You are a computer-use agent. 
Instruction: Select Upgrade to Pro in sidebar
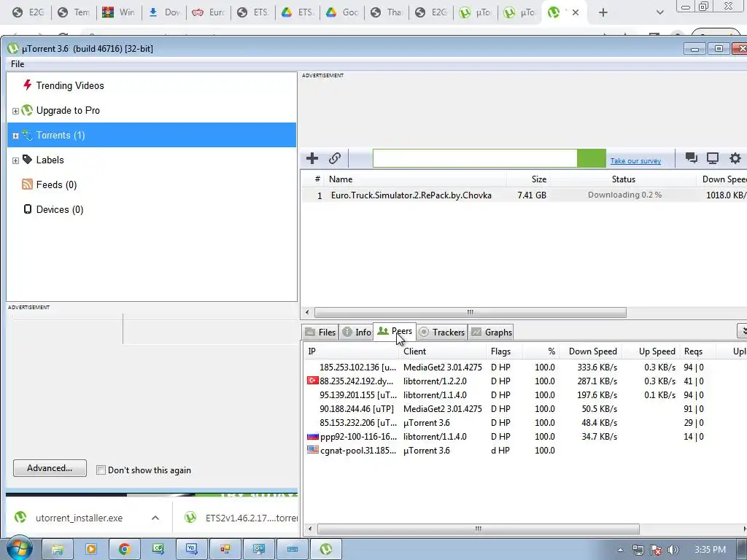pos(68,111)
